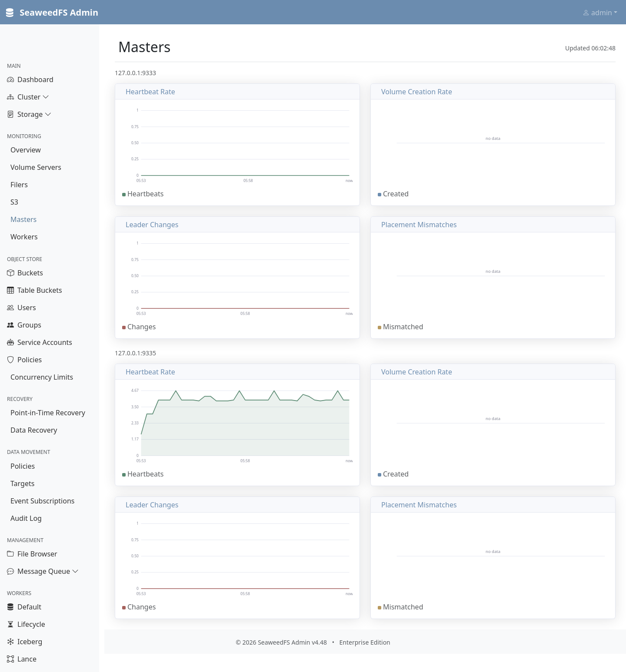Click the Groups people icon
Screen dimensions: 626x672
point(10,325)
